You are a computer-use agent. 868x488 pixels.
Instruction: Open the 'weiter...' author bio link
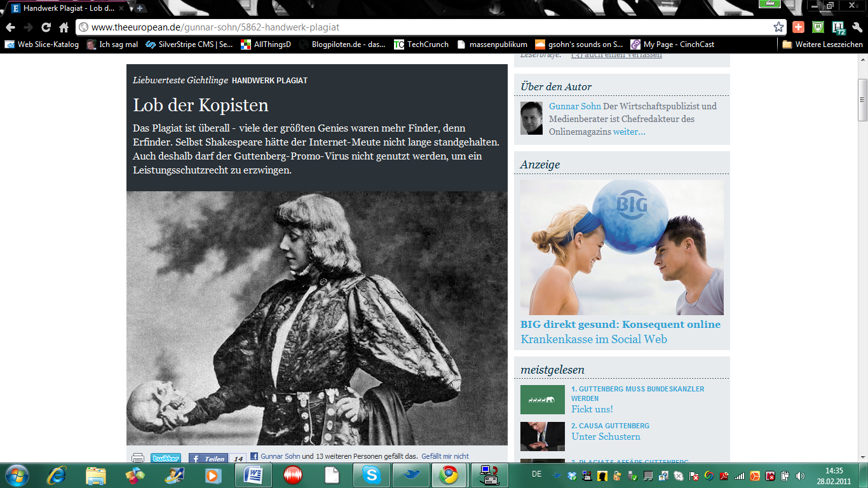(x=629, y=132)
